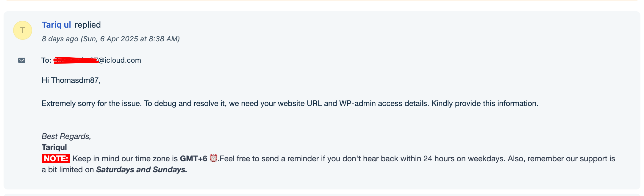Click the To: recipient label

click(x=46, y=60)
